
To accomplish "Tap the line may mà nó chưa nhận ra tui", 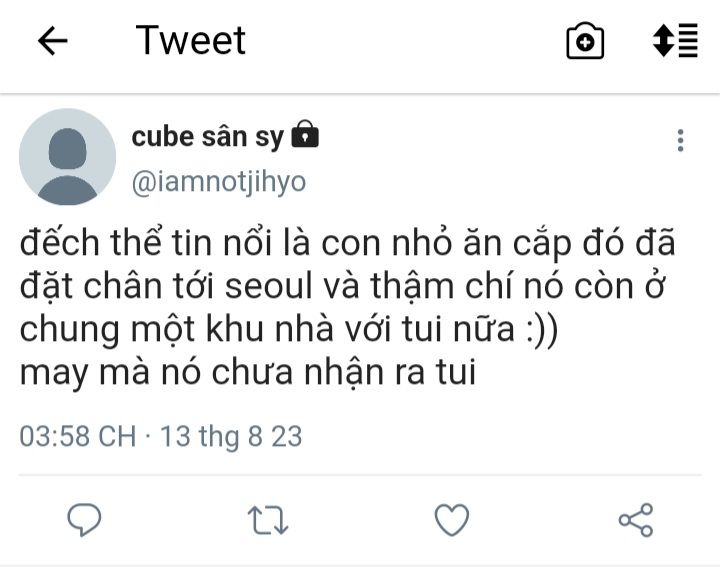I will click(x=248, y=372).
